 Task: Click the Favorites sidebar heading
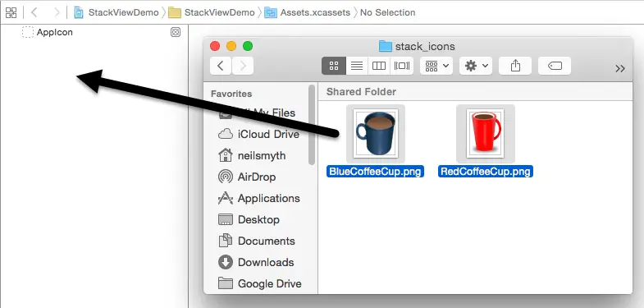coord(231,94)
